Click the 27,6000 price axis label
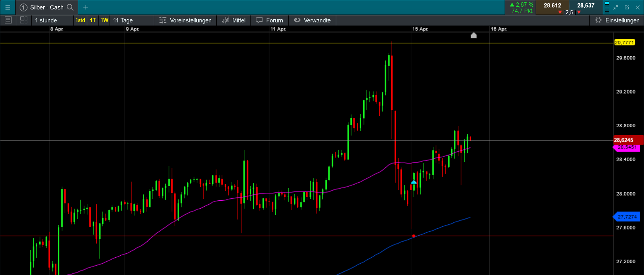644x275 pixels. [x=626, y=227]
